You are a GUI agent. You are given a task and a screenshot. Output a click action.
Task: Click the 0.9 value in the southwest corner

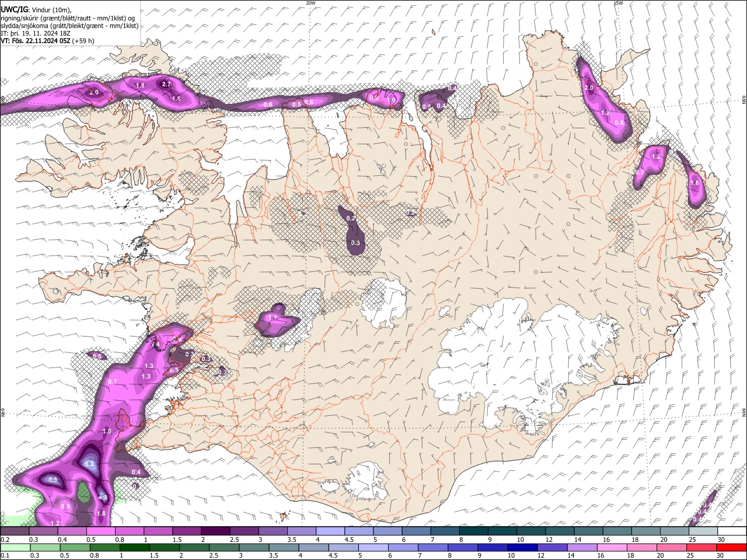65,506
